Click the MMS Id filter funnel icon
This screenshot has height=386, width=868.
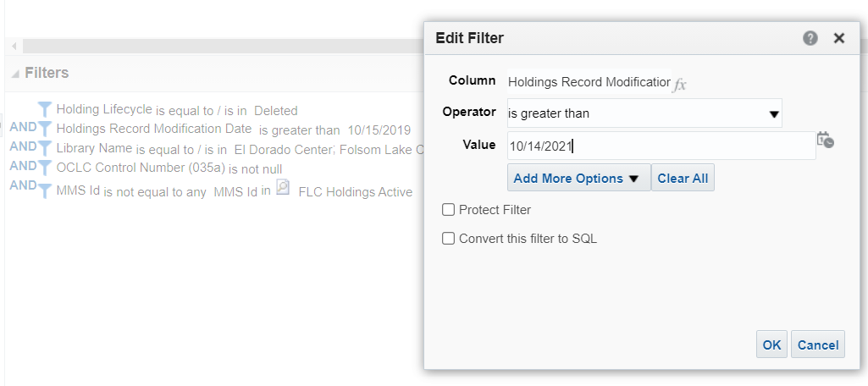[x=45, y=190]
